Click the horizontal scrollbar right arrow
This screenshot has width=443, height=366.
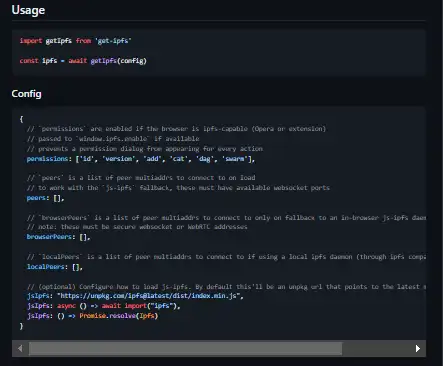[x=418, y=348]
